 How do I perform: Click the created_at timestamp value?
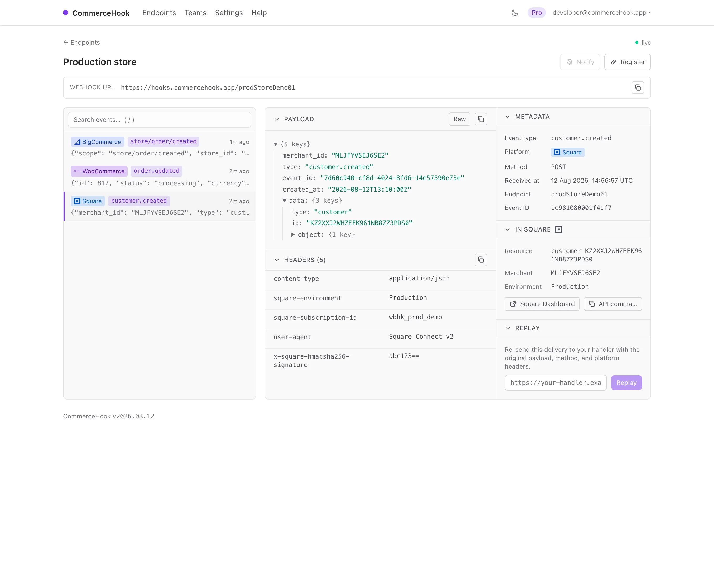(x=369, y=190)
